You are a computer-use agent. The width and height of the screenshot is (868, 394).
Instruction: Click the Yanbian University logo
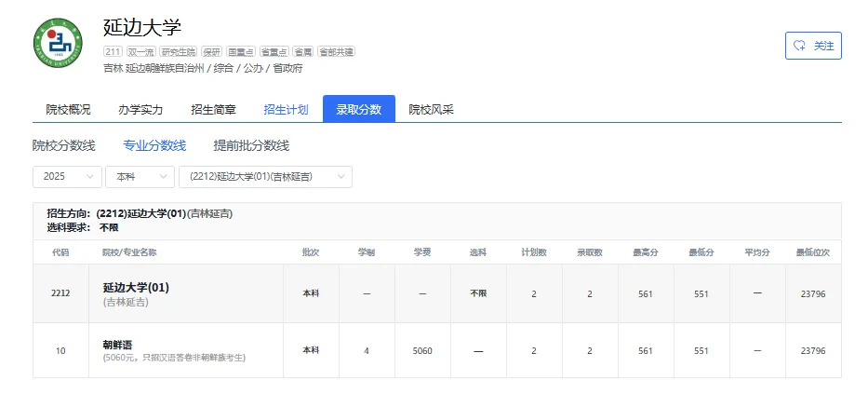[58, 43]
